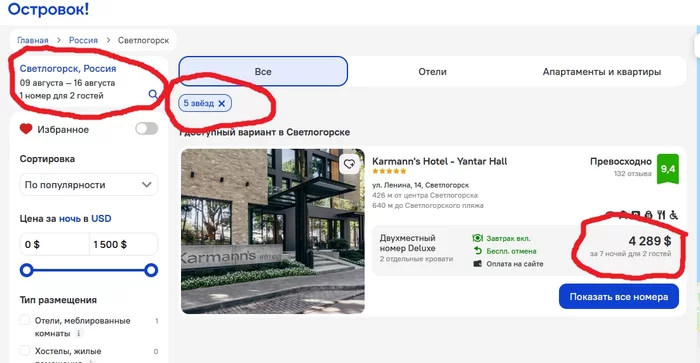Viewport: 700px width, 363px height.
Task: Click 2 отдельные кровати text
Action: pyautogui.click(x=416, y=259)
